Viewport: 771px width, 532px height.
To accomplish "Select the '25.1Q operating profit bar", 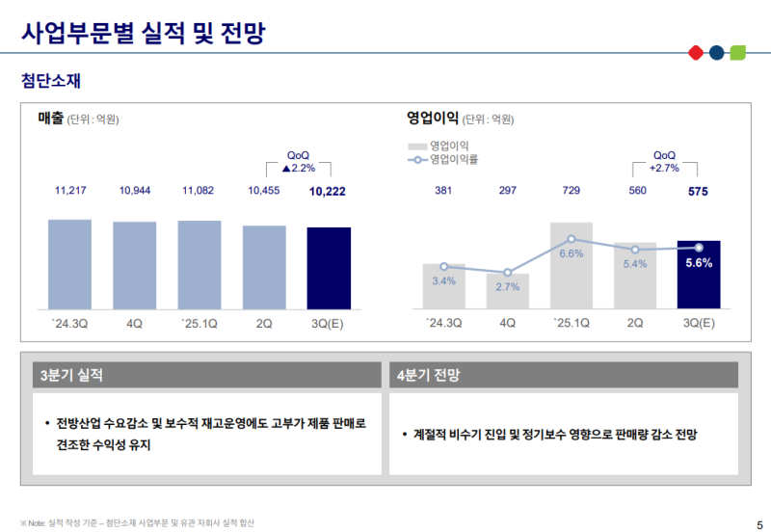I will point(572,265).
